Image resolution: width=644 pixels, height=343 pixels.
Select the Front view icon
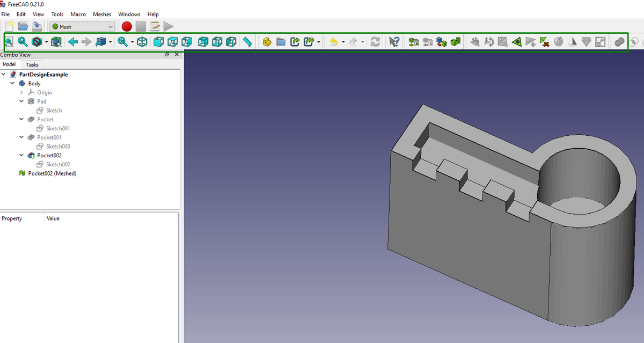tap(158, 41)
